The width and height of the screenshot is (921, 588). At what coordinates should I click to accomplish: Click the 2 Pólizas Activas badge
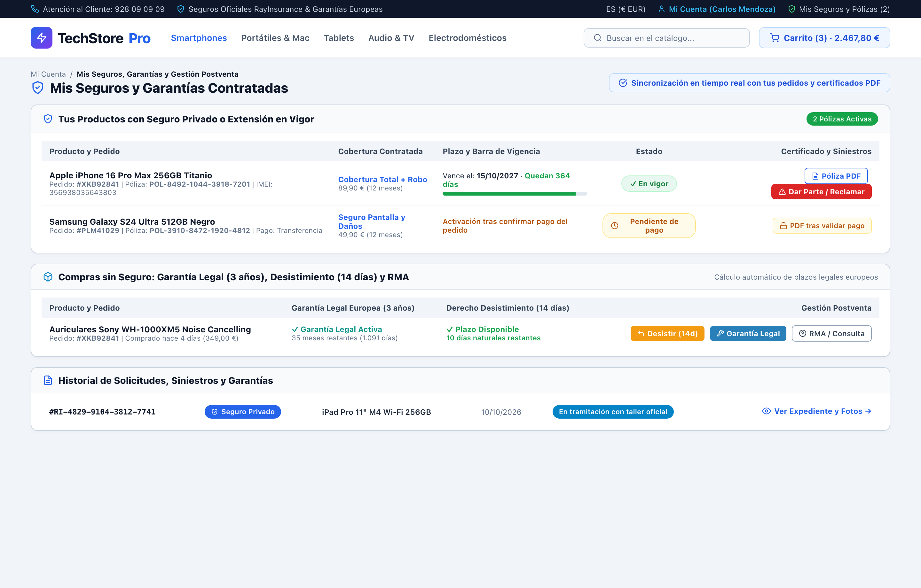coord(842,119)
